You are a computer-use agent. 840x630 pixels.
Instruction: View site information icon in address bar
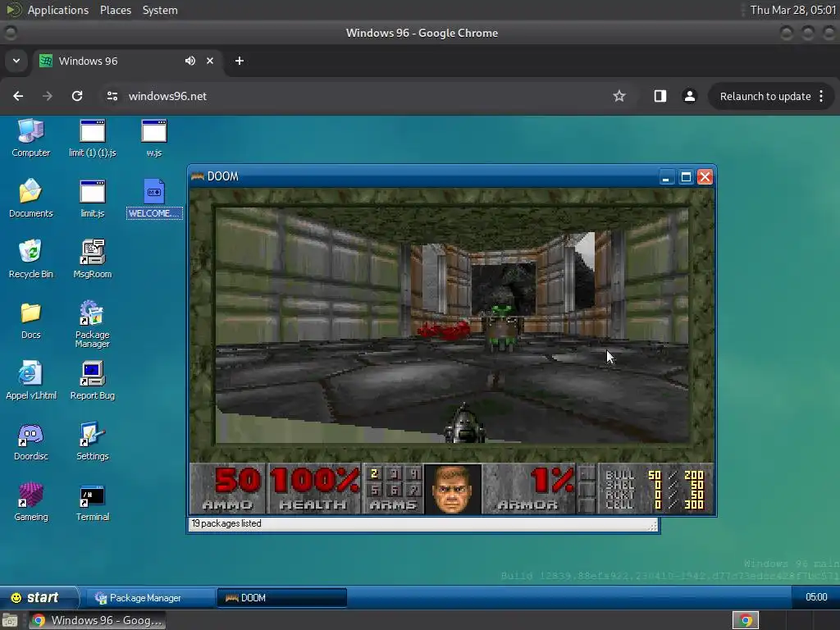pyautogui.click(x=112, y=96)
